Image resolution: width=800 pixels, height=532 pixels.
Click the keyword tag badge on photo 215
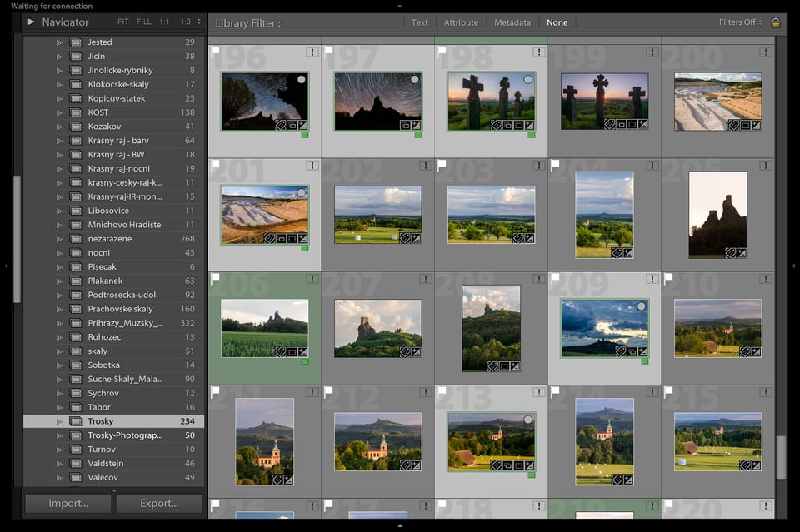[x=745, y=465]
